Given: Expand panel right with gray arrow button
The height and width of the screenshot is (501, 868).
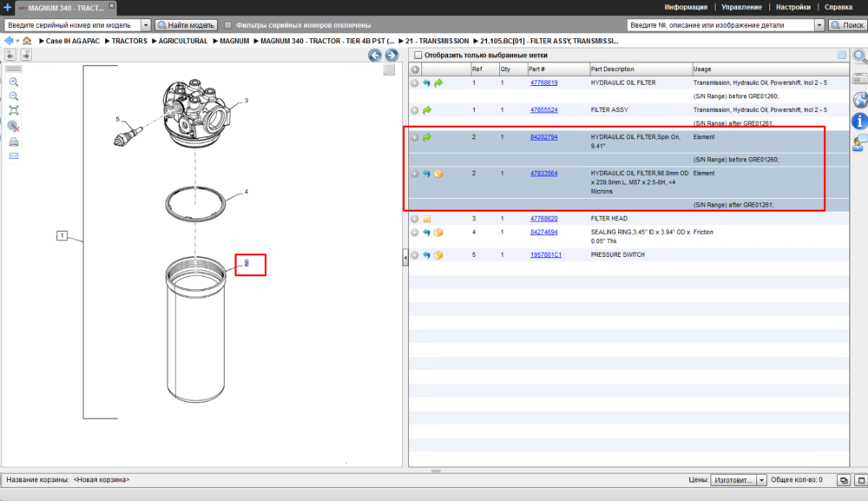Looking at the screenshot, I should click(x=26, y=54).
